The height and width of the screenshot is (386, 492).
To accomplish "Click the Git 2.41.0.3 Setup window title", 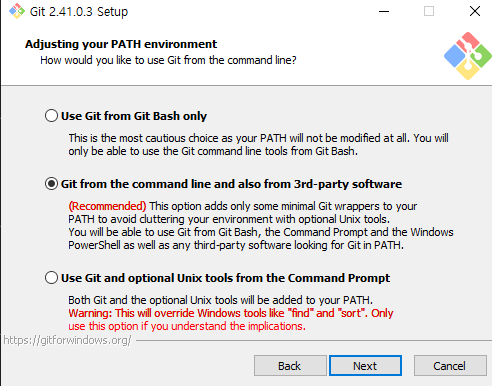I will pyautogui.click(x=79, y=12).
